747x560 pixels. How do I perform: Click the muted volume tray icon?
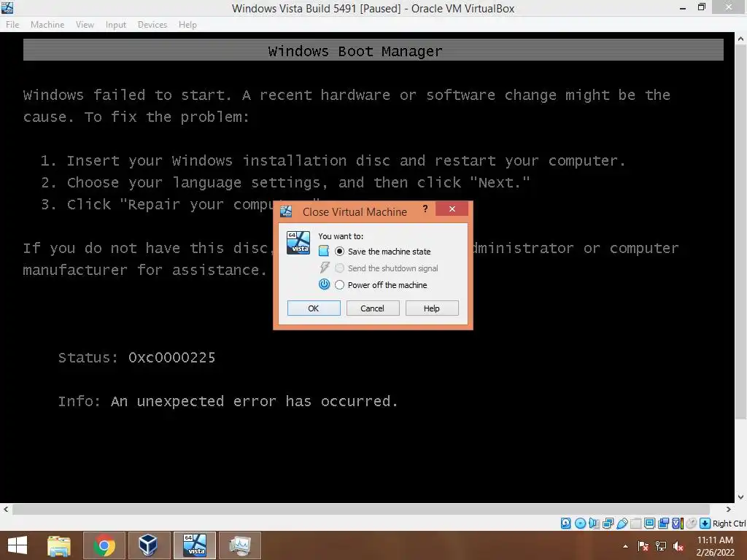pos(678,546)
